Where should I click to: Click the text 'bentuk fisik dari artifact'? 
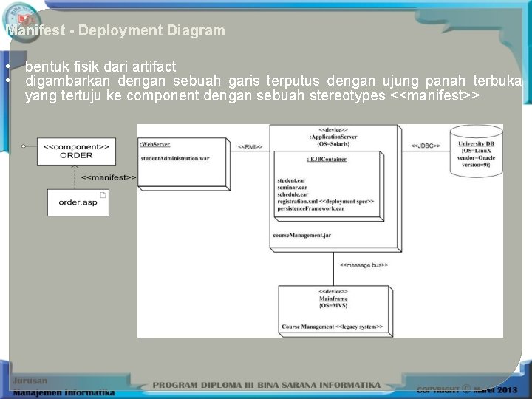click(100, 66)
